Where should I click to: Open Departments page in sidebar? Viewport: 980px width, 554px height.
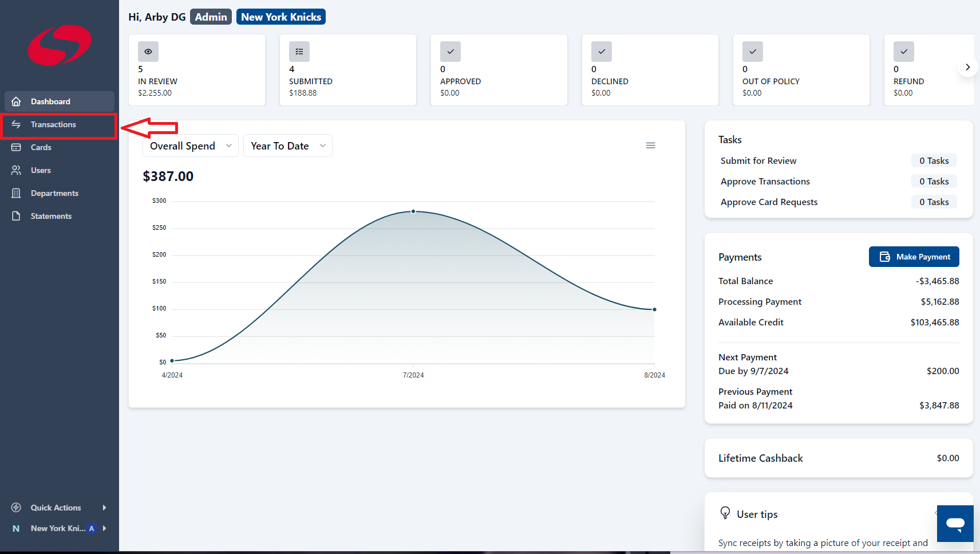[60, 193]
